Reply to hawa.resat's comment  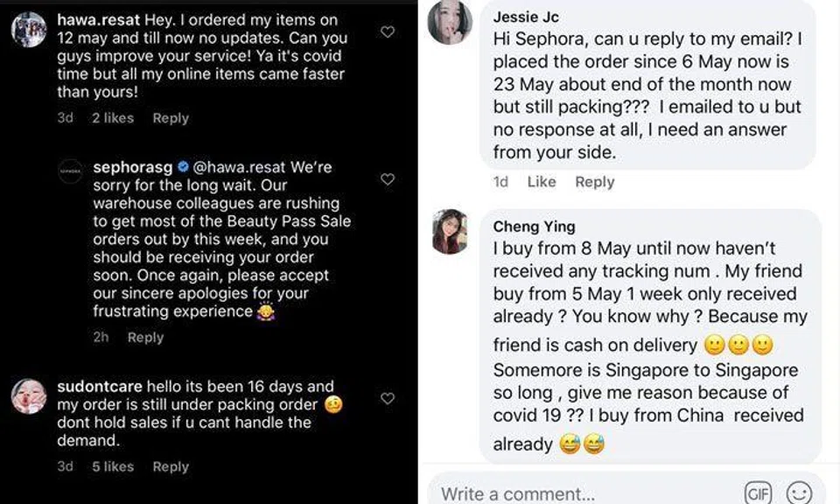click(171, 118)
